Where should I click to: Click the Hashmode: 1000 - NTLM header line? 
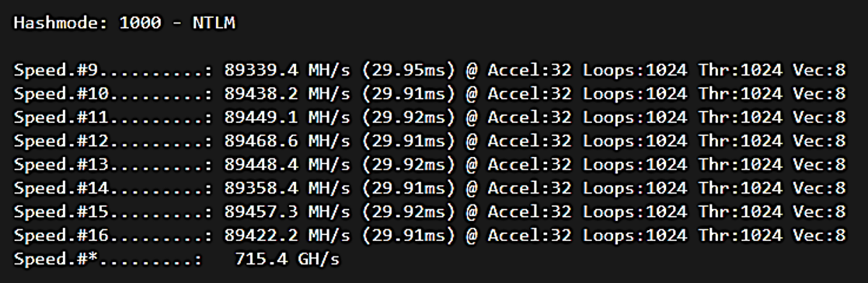pyautogui.click(x=124, y=23)
